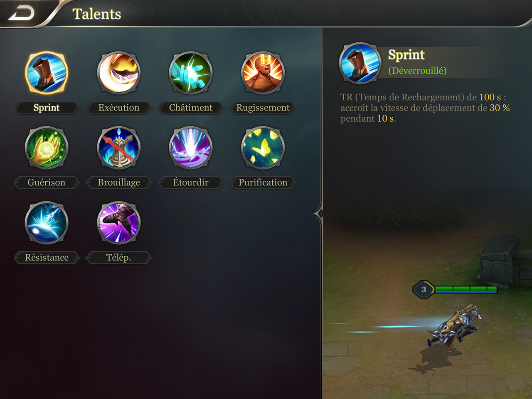Viewport: 532px width, 399px height.
Task: Click the hero health bar in preview
Action: [465, 289]
